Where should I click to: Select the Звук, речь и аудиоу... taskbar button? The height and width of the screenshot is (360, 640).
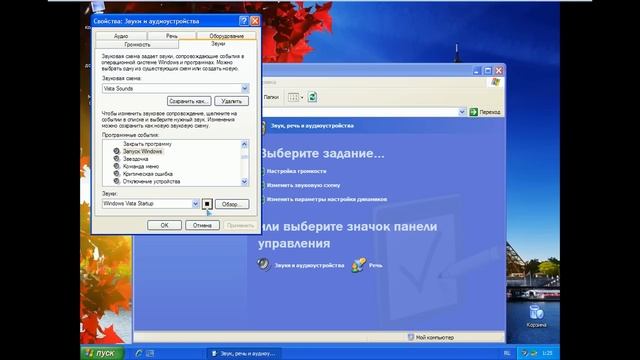(244, 353)
